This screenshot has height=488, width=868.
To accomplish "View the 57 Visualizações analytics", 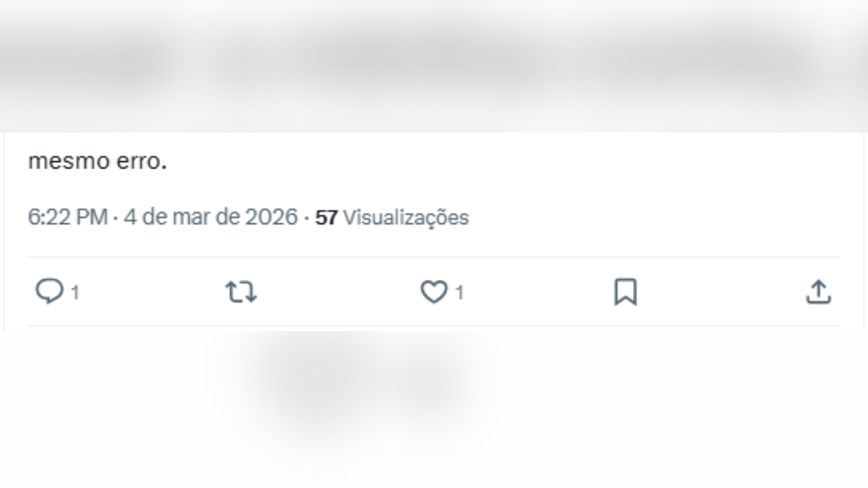I will coord(391,217).
